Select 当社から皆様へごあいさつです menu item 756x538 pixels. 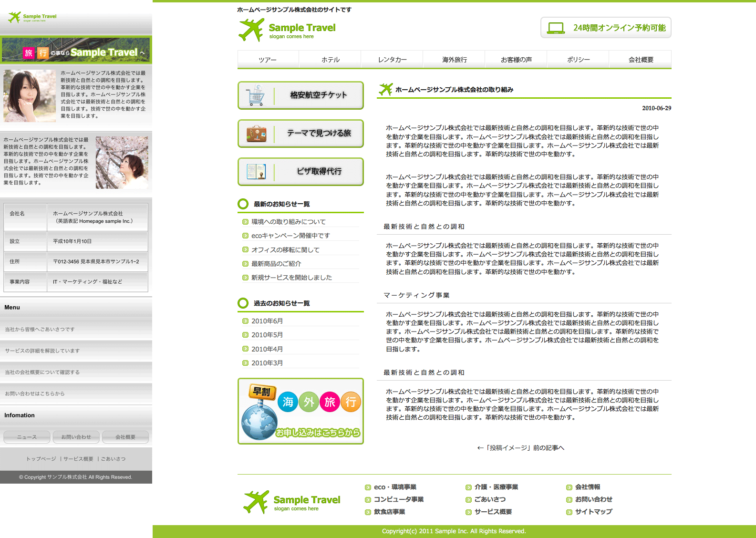coord(40,330)
